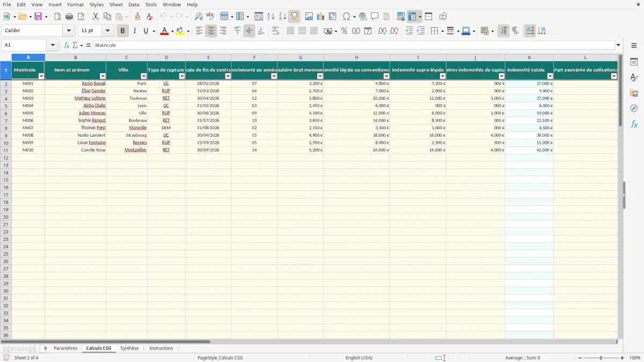Open the Sheet menu
Image resolution: width=644 pixels, height=362 pixels.
[x=116, y=4]
